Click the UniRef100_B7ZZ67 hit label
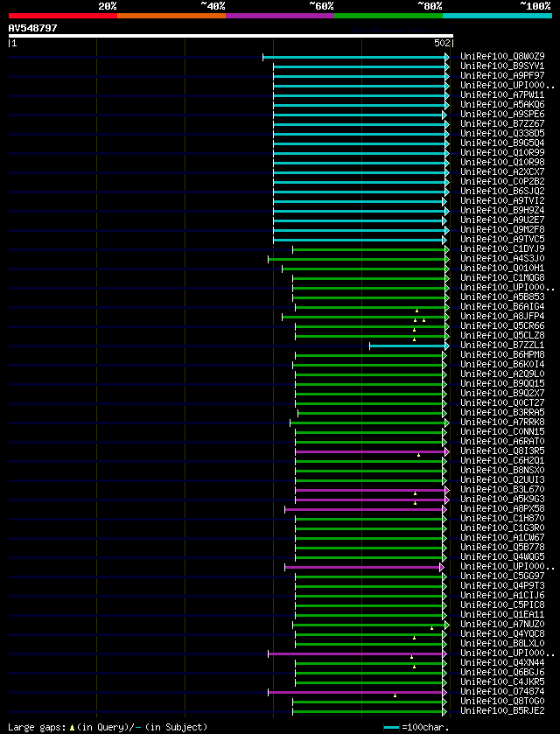Image resolution: width=560 pixels, height=734 pixels. [502, 124]
